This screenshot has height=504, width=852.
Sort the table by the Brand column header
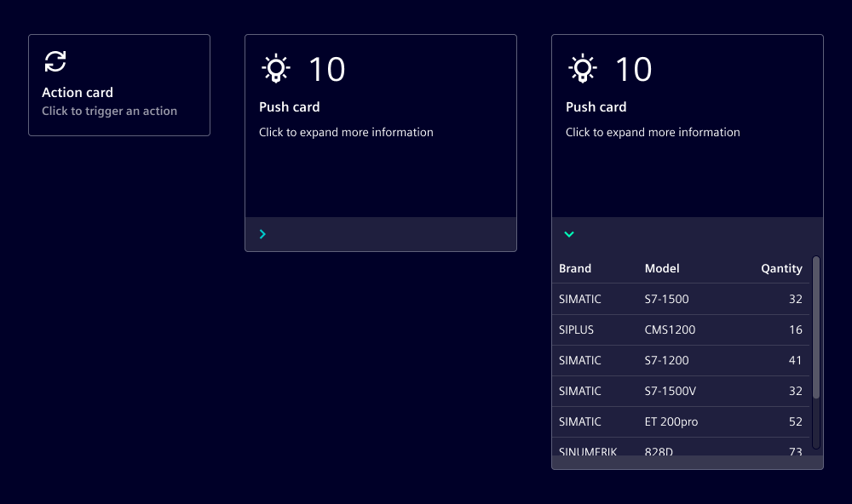point(575,268)
